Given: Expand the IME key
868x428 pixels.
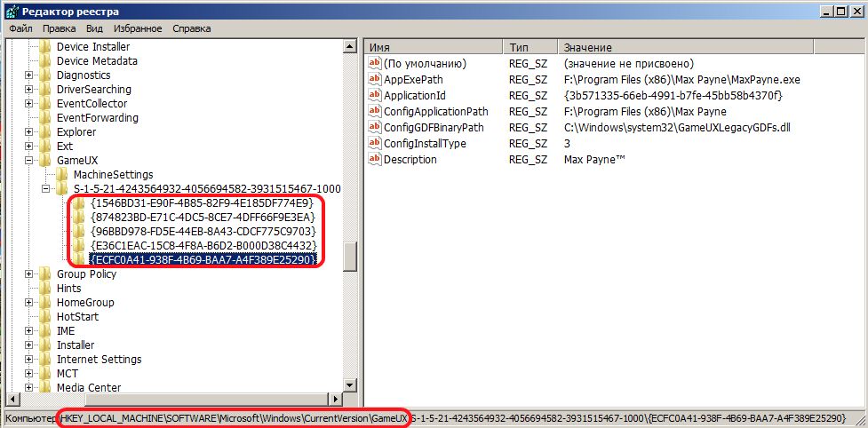Looking at the screenshot, I should pyautogui.click(x=28, y=330).
